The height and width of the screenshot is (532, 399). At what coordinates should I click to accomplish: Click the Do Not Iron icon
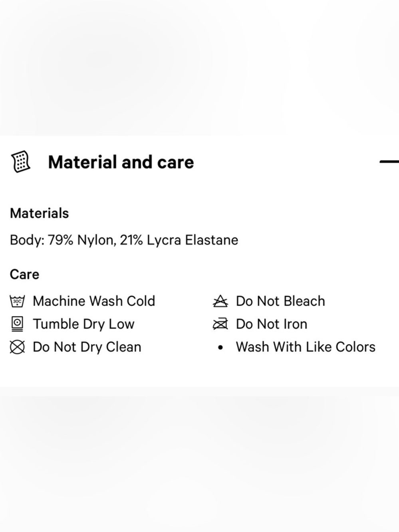[x=220, y=324]
